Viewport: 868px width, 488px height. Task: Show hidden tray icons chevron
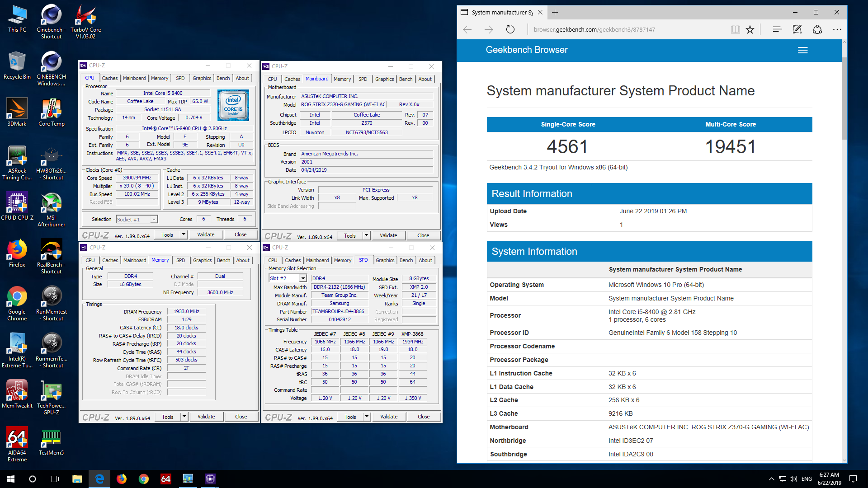point(771,479)
